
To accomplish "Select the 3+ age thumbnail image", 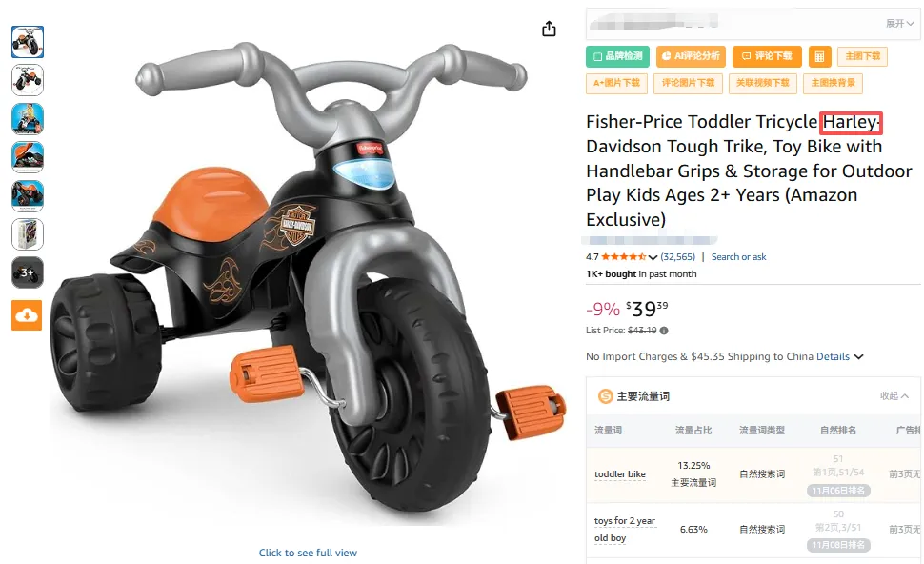I will [27, 272].
